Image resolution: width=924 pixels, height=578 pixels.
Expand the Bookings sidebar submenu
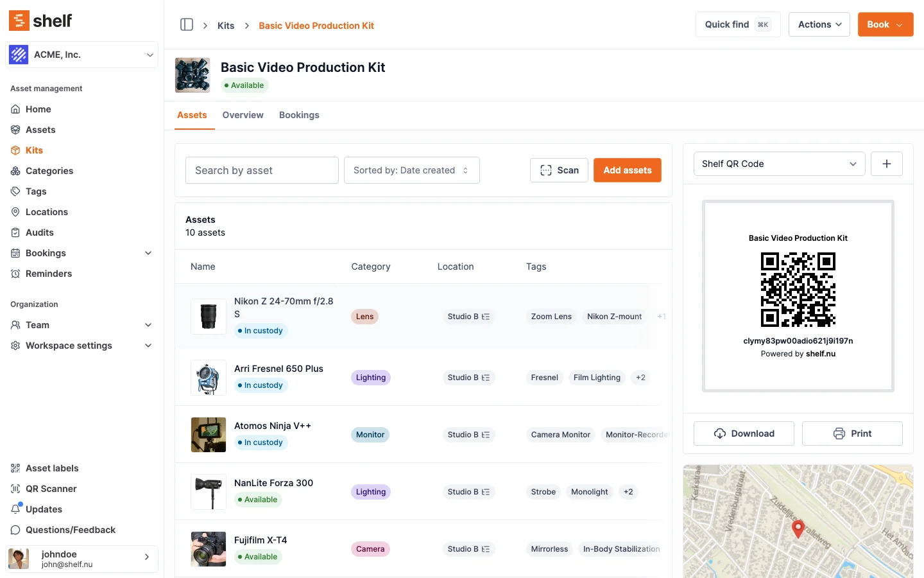148,253
